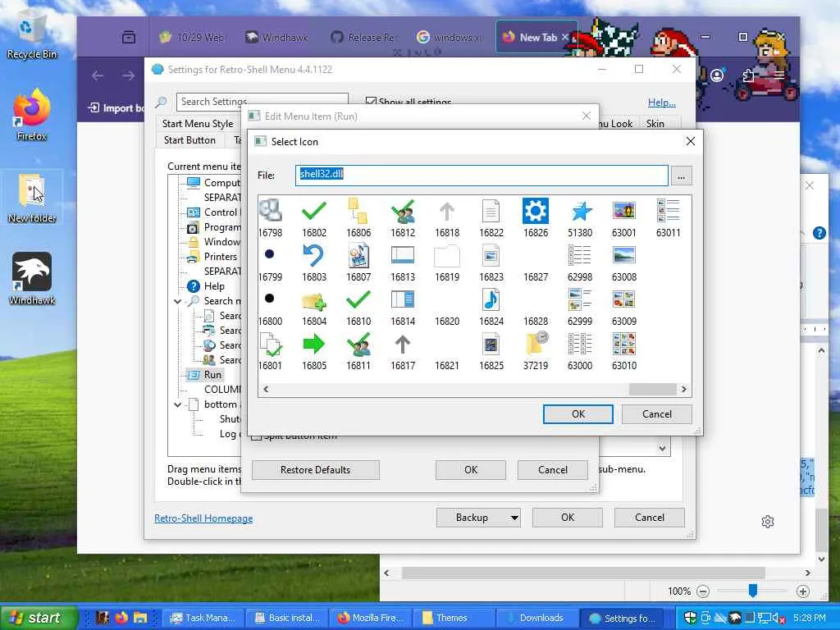The width and height of the screenshot is (840, 630).
Task: Select icon 16813 blank window frame
Action: pos(403,255)
